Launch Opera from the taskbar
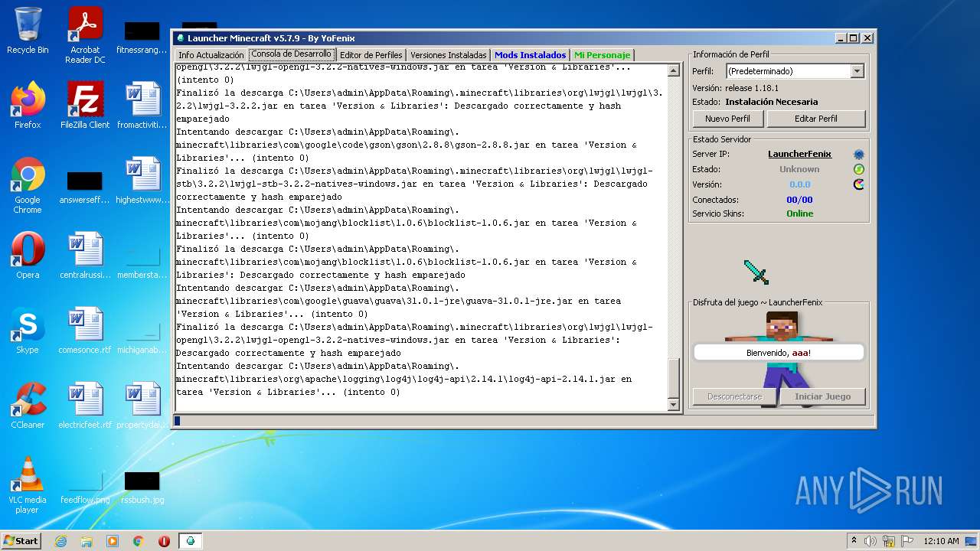The height and width of the screenshot is (551, 980). click(164, 541)
